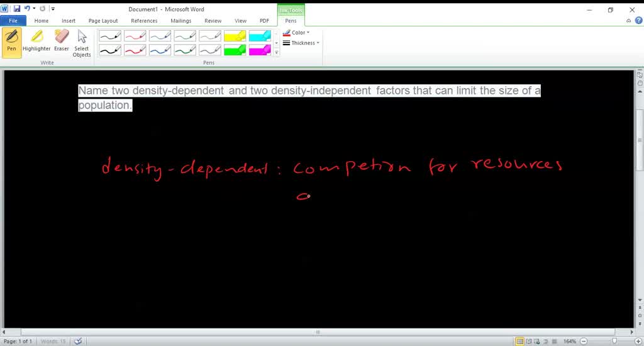Open the pen Color dropdown

point(296,33)
